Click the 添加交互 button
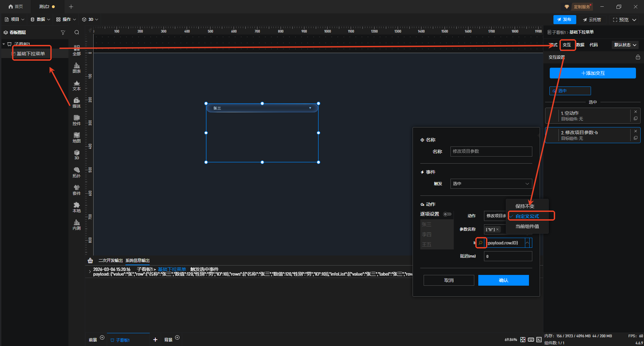 (x=592, y=73)
